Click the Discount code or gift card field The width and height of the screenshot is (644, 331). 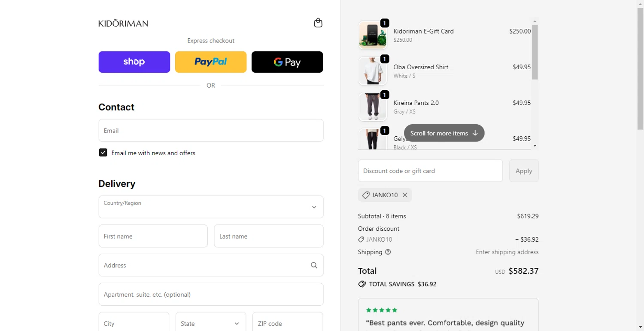[430, 171]
